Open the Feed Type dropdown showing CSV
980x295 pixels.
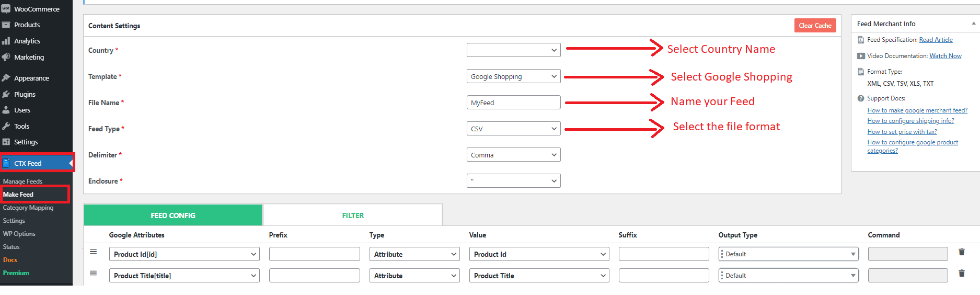[513, 129]
